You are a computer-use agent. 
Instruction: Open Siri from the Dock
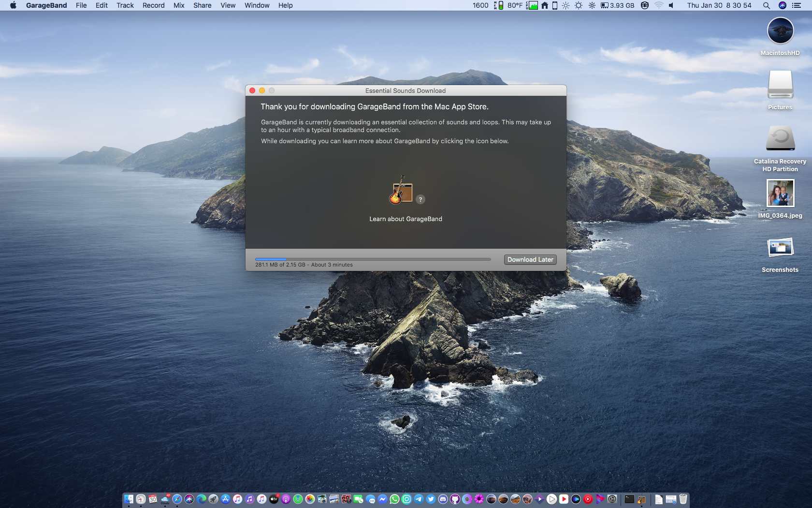click(x=189, y=499)
